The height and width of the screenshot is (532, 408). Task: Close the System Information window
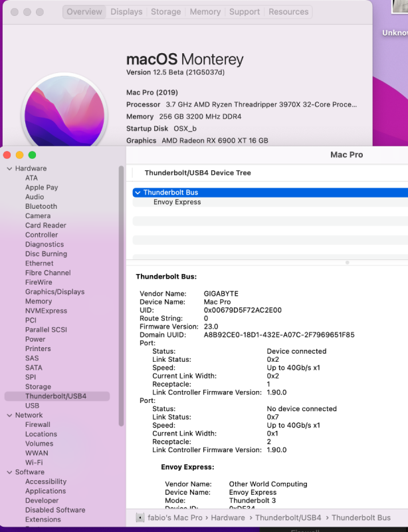(x=7, y=156)
